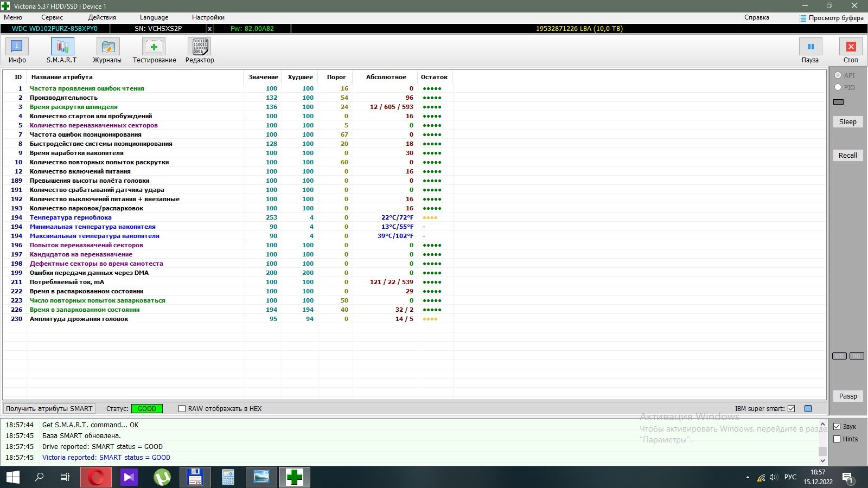Open the Language menu
This screenshot has width=868, height=488.
pos(154,17)
